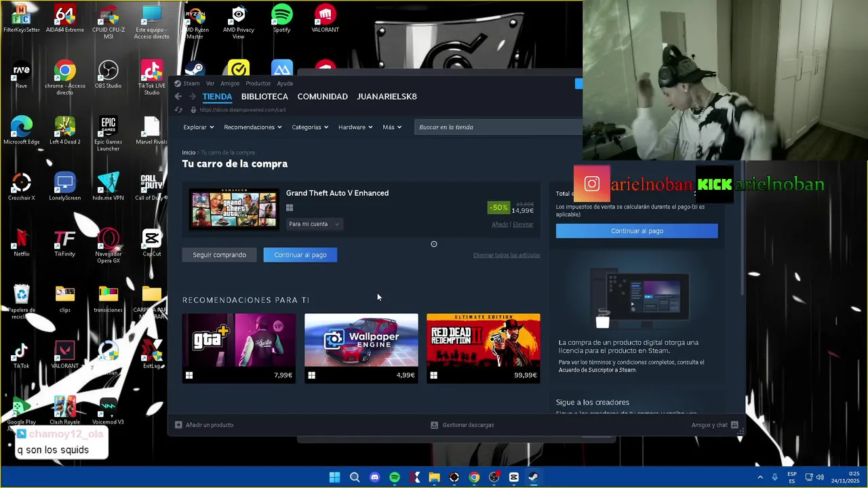Screen dimensions: 868x488
Task: Open GTA+ recommendation card
Action: pyautogui.click(x=239, y=348)
